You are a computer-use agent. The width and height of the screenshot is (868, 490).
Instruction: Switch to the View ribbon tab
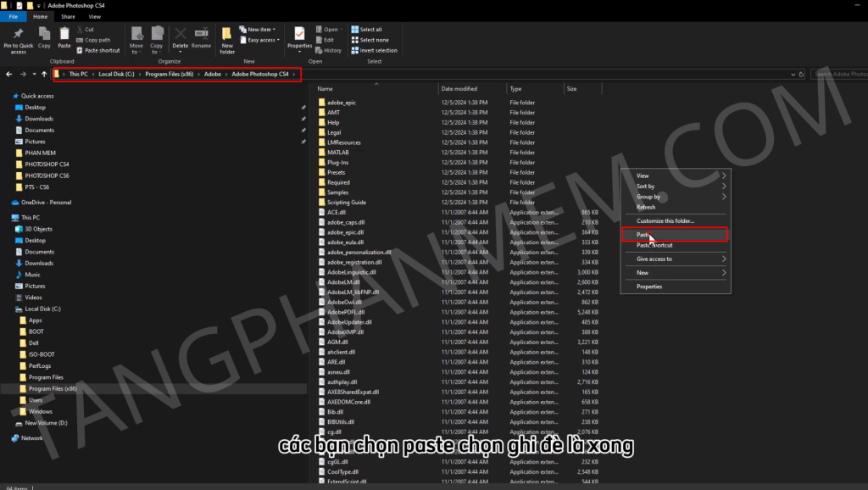point(95,16)
